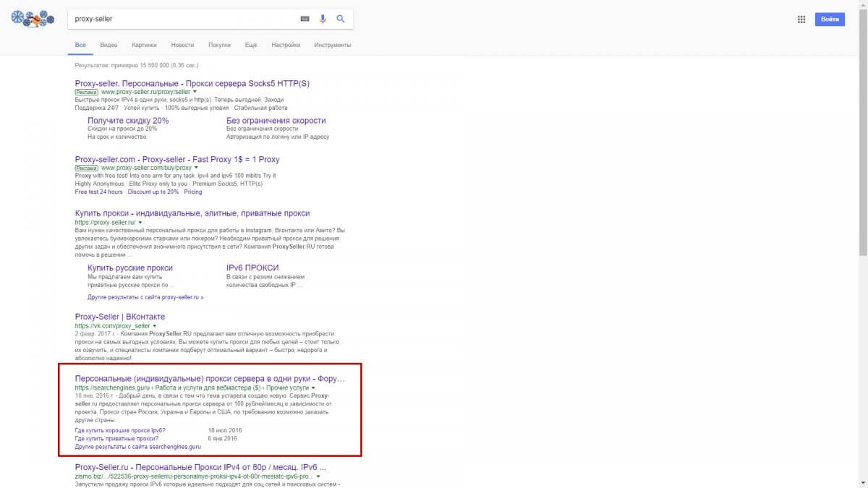
Task: Open the on-screen keyboard icon in search box
Action: 305,19
